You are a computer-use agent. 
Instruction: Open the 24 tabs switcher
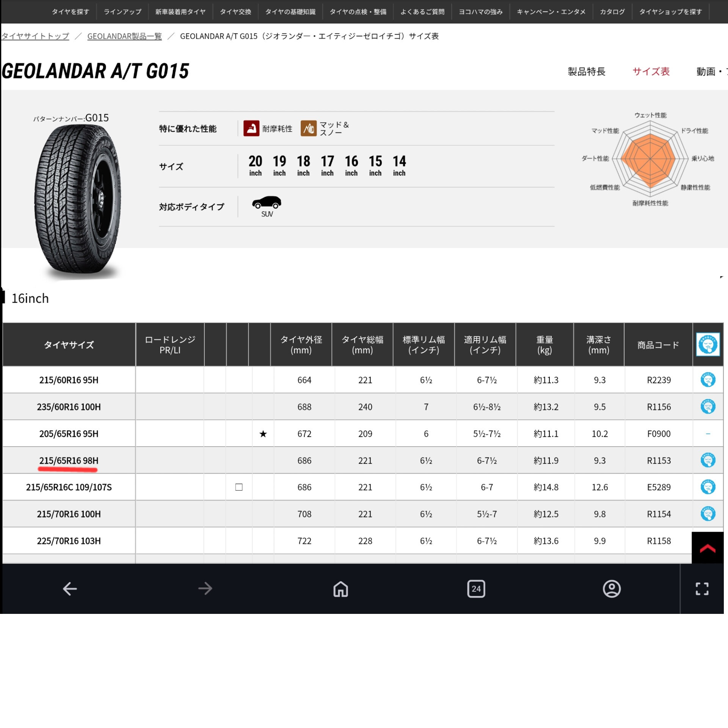(x=476, y=589)
